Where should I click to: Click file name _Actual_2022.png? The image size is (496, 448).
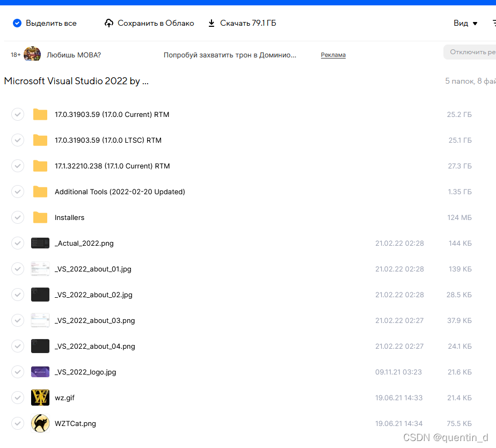(x=84, y=244)
